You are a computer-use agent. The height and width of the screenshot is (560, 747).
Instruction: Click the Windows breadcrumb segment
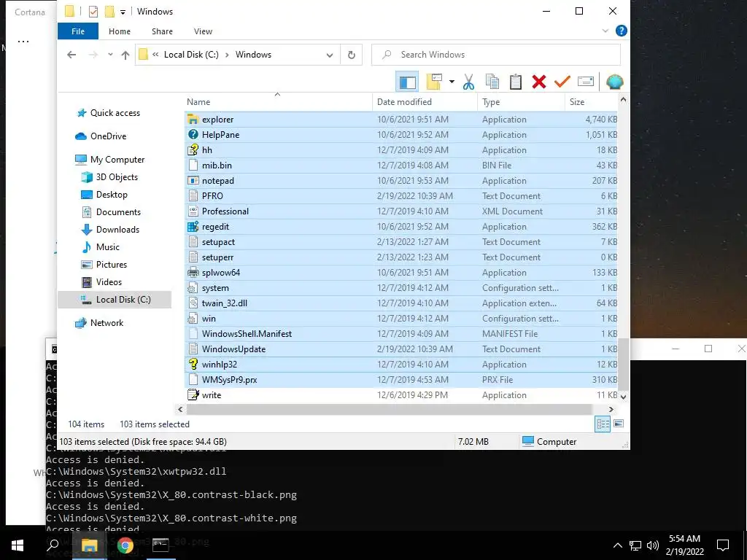[253, 55]
